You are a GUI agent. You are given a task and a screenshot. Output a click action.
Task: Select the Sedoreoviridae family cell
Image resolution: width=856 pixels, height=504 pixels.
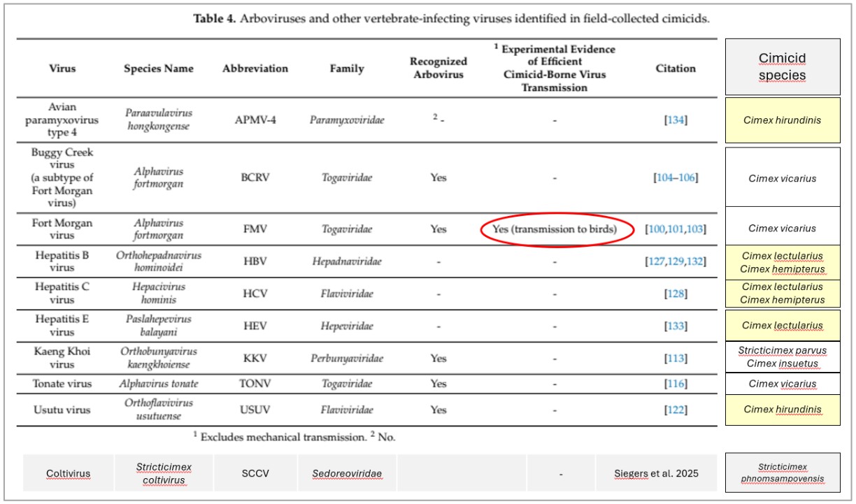click(347, 473)
